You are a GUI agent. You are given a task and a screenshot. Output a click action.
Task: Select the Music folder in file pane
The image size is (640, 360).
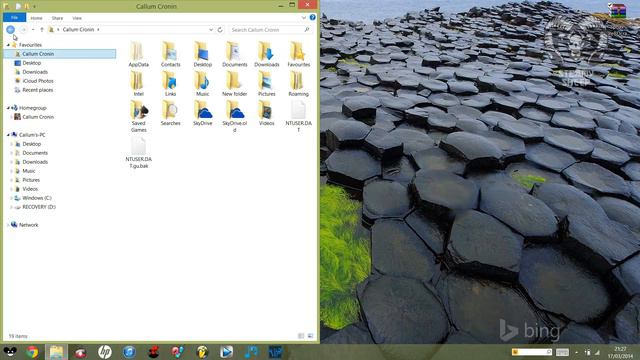(x=202, y=83)
